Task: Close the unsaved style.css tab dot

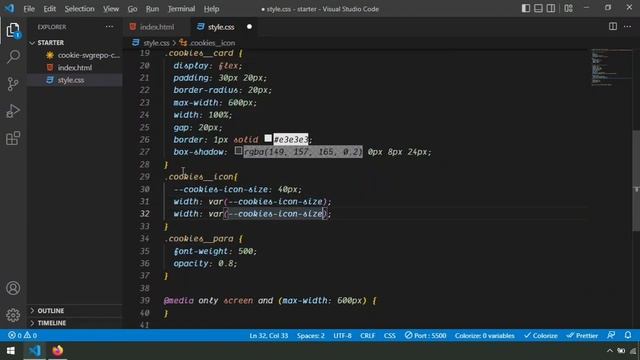Action: point(249,27)
